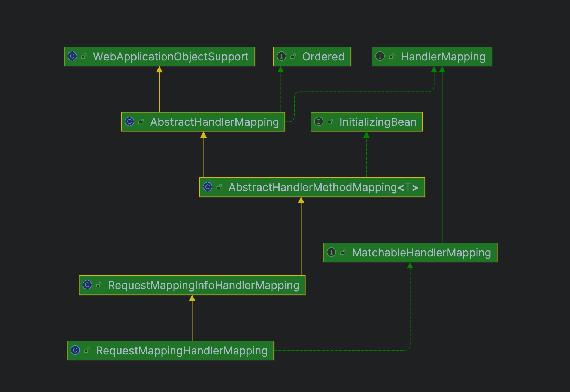Screen dimensions: 570x392
Task: Select the MatchableHandlerMapping node label
Action: (421, 253)
